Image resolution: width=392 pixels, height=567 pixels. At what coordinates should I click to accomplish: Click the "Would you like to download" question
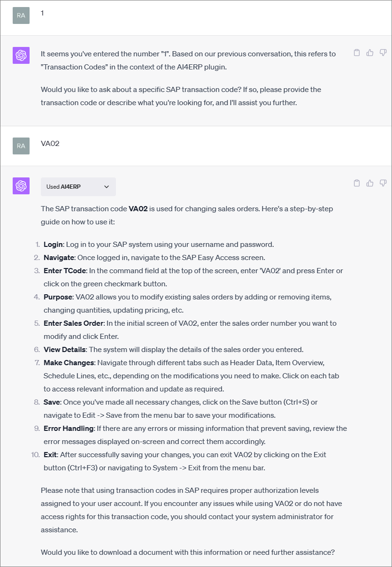187,552
